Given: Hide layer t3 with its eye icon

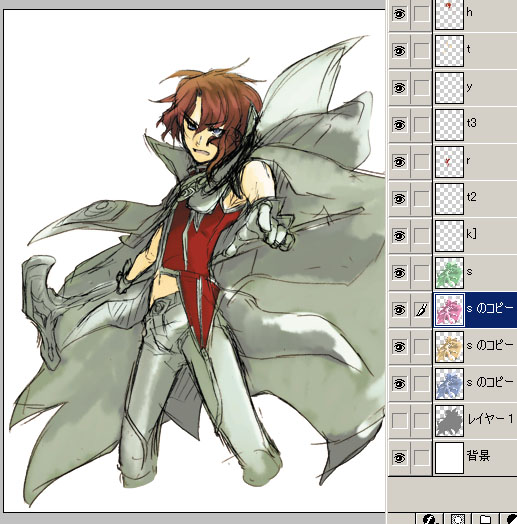Looking at the screenshot, I should (x=399, y=125).
